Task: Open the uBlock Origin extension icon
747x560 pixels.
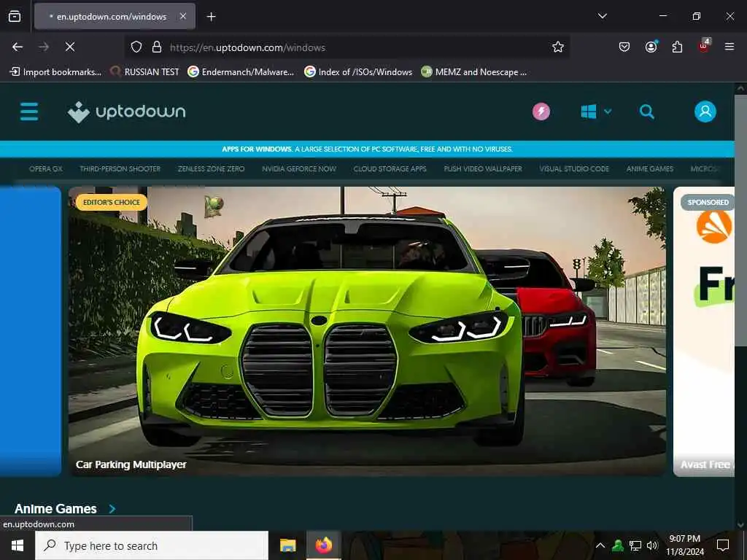Action: [x=704, y=46]
